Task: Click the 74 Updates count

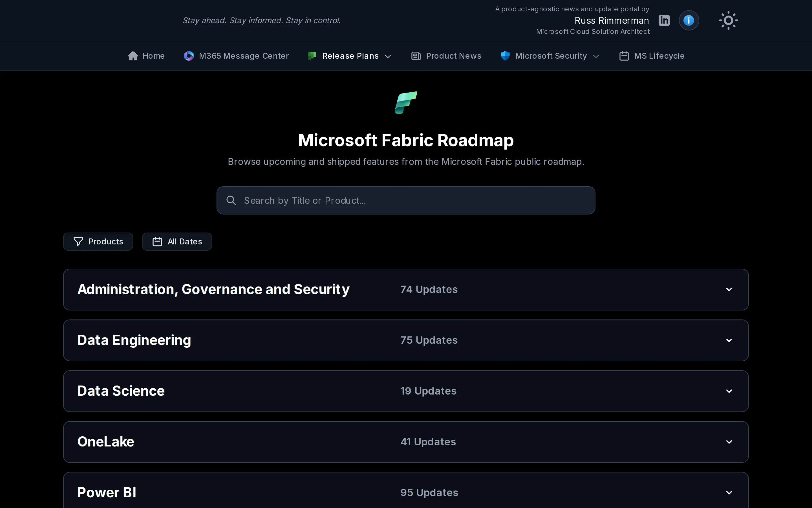Action: 429,289
